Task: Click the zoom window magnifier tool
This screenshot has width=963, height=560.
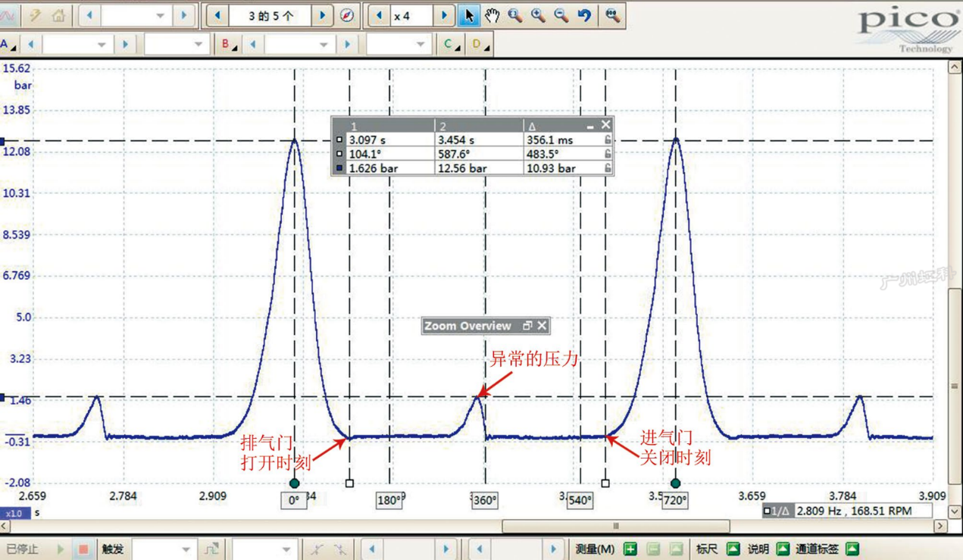Action: [515, 15]
